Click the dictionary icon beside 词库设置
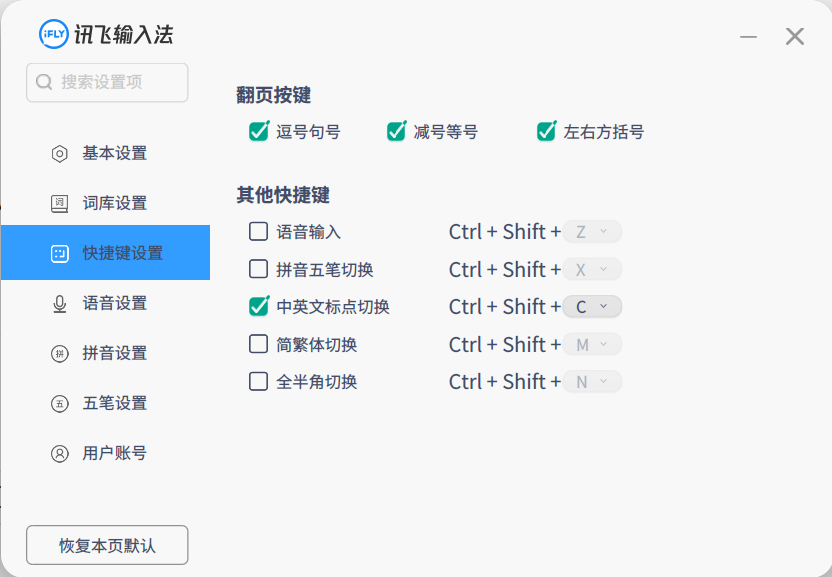832x577 pixels. click(x=60, y=204)
